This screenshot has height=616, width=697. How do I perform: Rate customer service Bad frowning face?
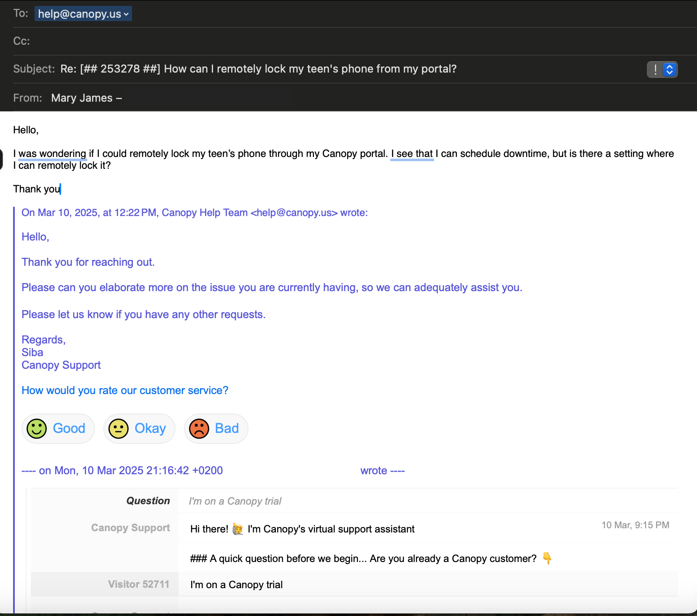point(199,429)
